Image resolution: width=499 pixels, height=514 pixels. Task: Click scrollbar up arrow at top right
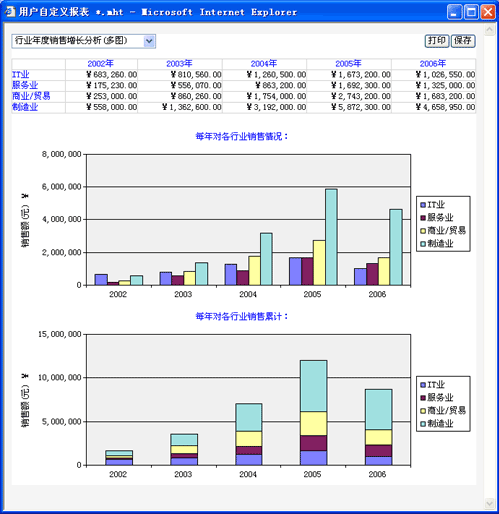pyautogui.click(x=489, y=30)
